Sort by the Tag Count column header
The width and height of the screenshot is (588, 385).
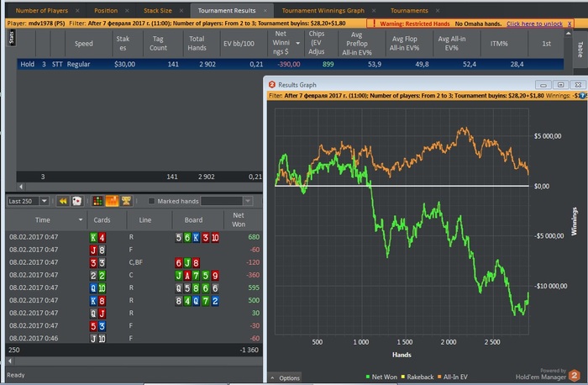pyautogui.click(x=158, y=44)
